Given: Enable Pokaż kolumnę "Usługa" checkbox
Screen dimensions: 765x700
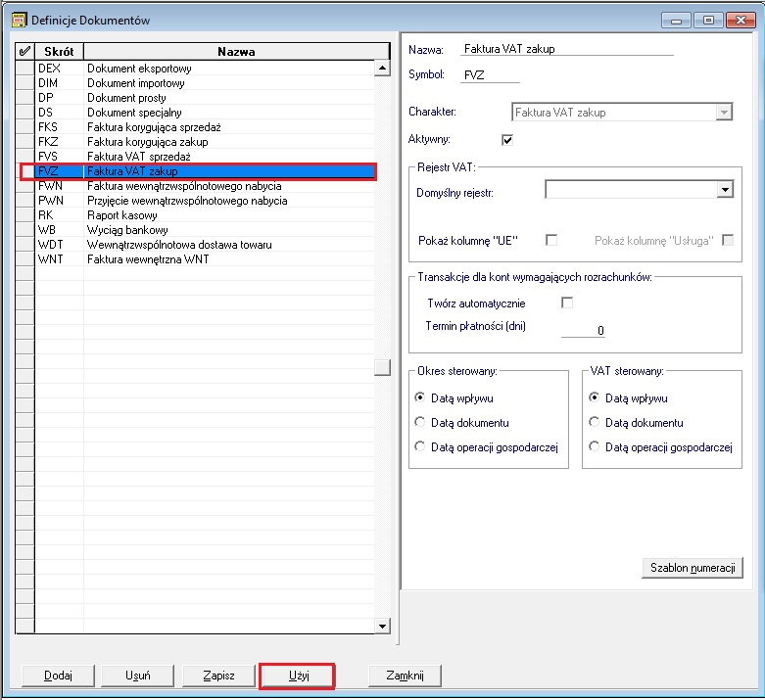Looking at the screenshot, I should tap(728, 240).
